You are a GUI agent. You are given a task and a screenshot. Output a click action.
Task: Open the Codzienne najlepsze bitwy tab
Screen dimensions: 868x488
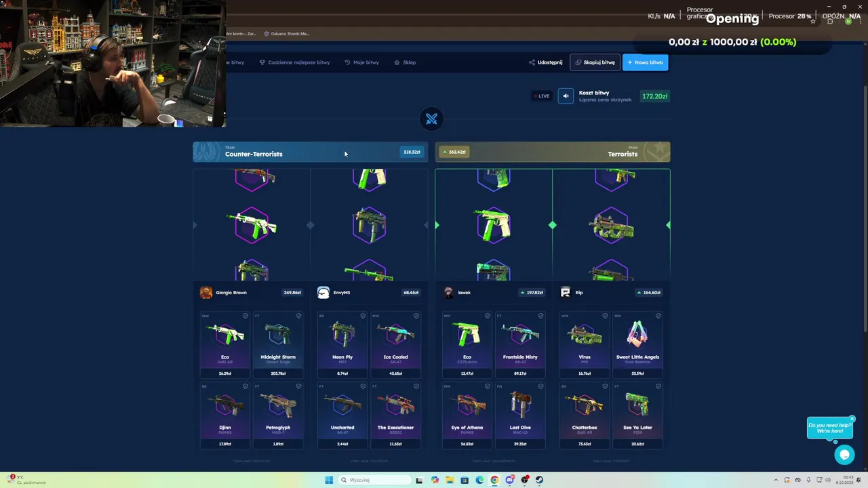click(x=294, y=62)
